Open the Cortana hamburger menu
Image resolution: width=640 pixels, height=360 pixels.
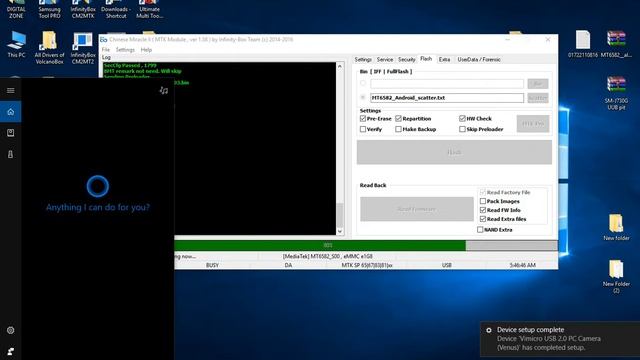11,90
